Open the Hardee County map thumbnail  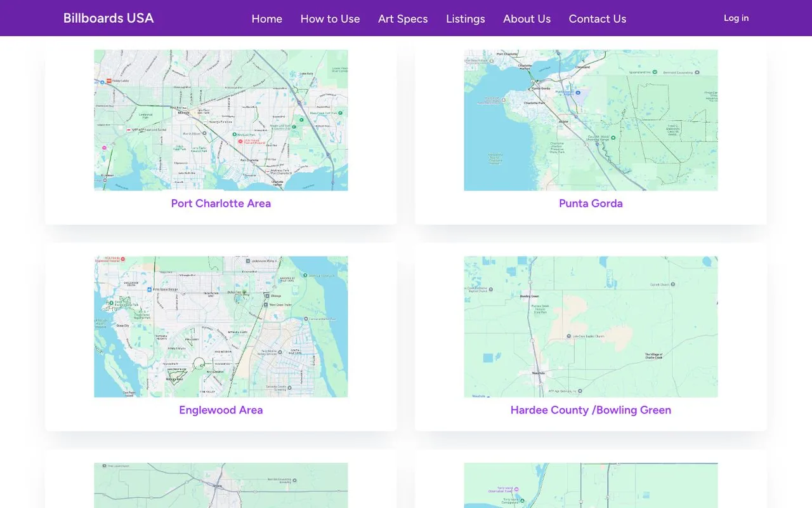[591, 326]
